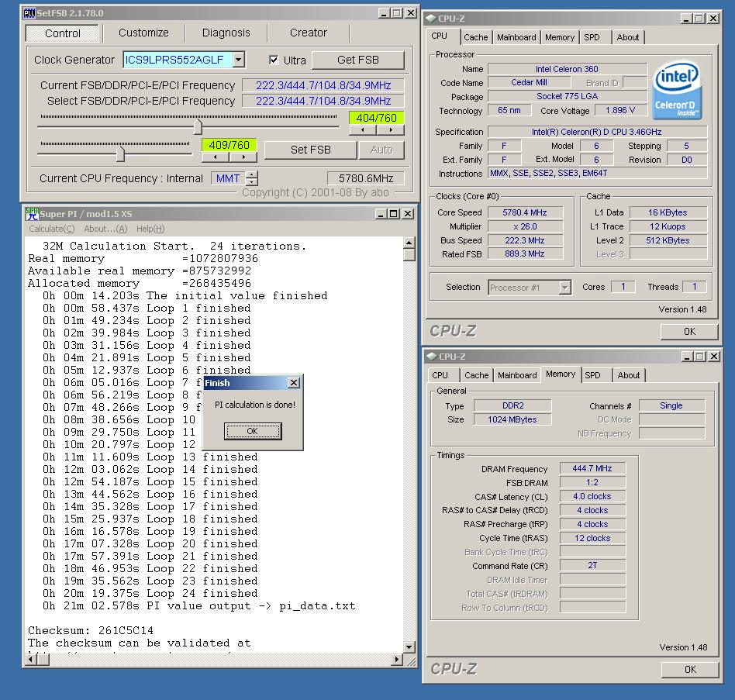Open Cache tab in upper CPU-Z window
The image size is (735, 700).
click(476, 37)
